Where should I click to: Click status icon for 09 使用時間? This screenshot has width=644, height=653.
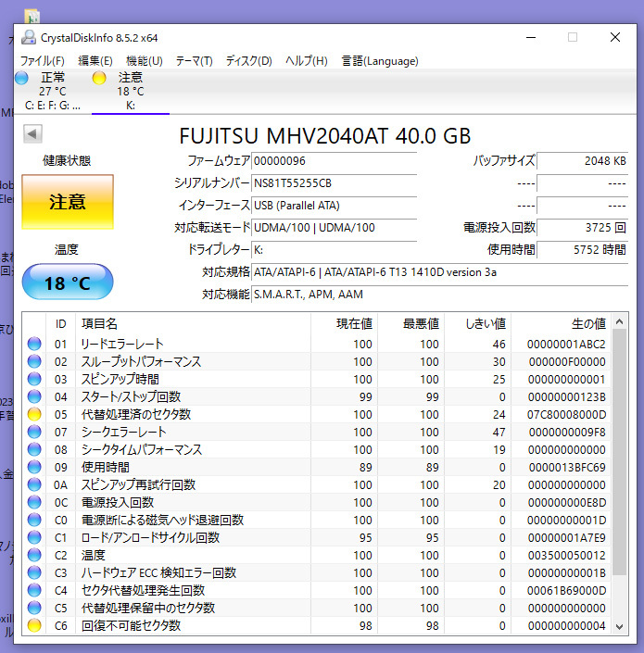pos(34,467)
